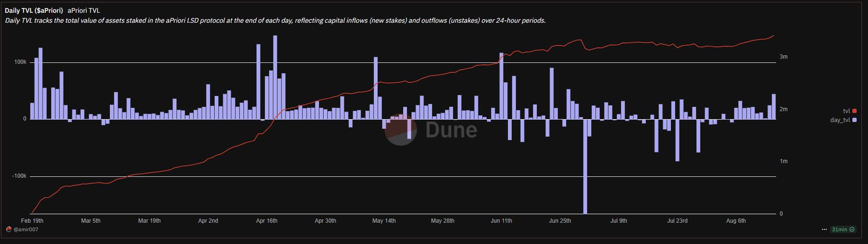Image resolution: width=868 pixels, height=244 pixels.
Task: Click the green checkmark refresh status icon
Action: coord(852,229)
